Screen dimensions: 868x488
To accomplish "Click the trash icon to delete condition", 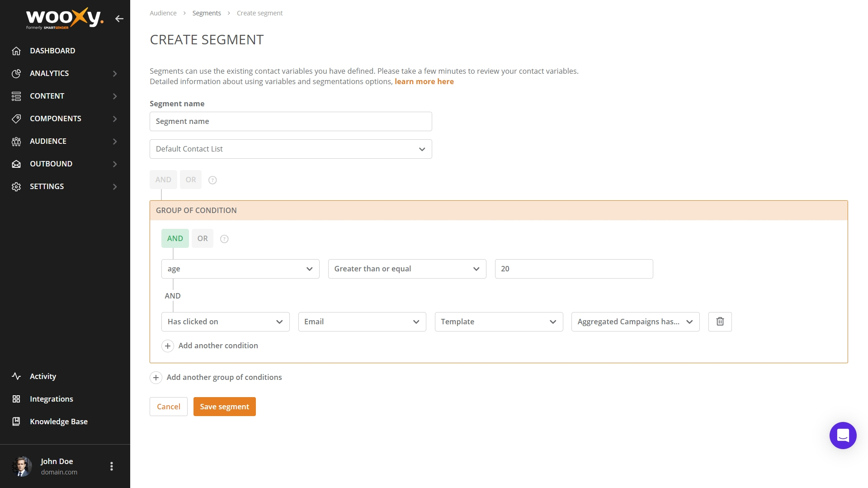I will point(720,322).
